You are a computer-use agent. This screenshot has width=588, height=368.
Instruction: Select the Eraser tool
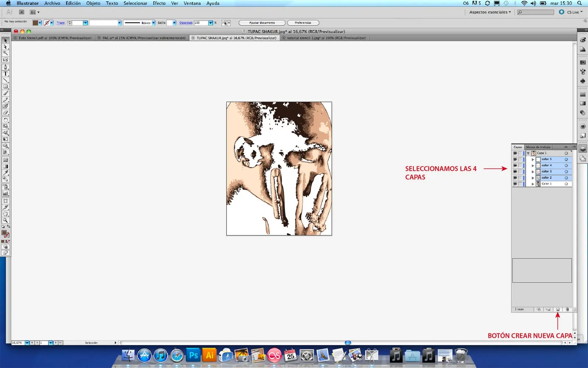click(6, 113)
